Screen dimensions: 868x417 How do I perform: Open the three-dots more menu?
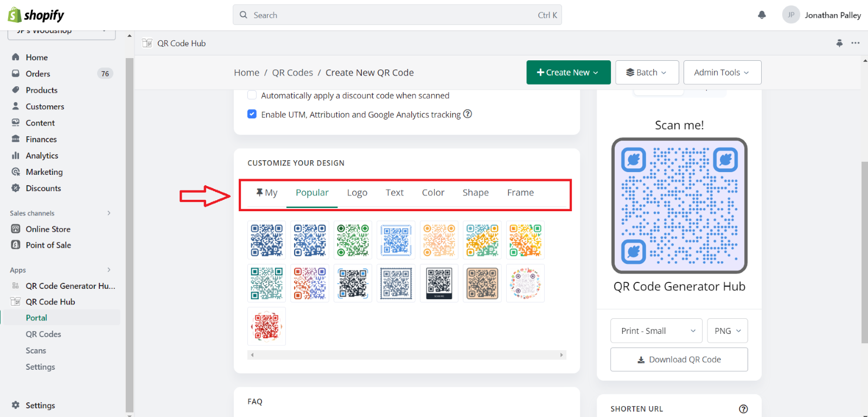coord(856,43)
